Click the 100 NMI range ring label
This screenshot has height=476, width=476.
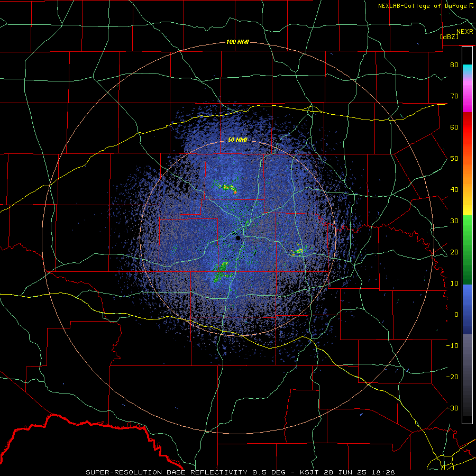tap(237, 42)
